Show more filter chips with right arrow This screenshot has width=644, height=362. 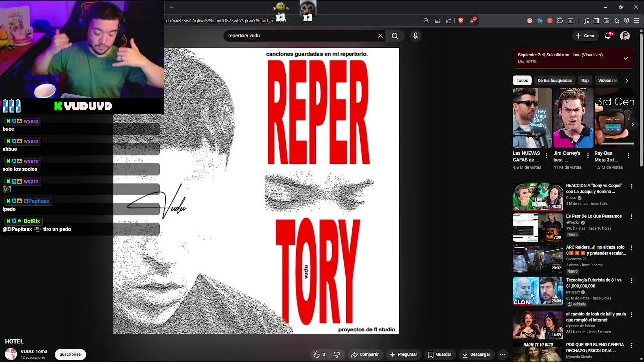tap(626, 80)
